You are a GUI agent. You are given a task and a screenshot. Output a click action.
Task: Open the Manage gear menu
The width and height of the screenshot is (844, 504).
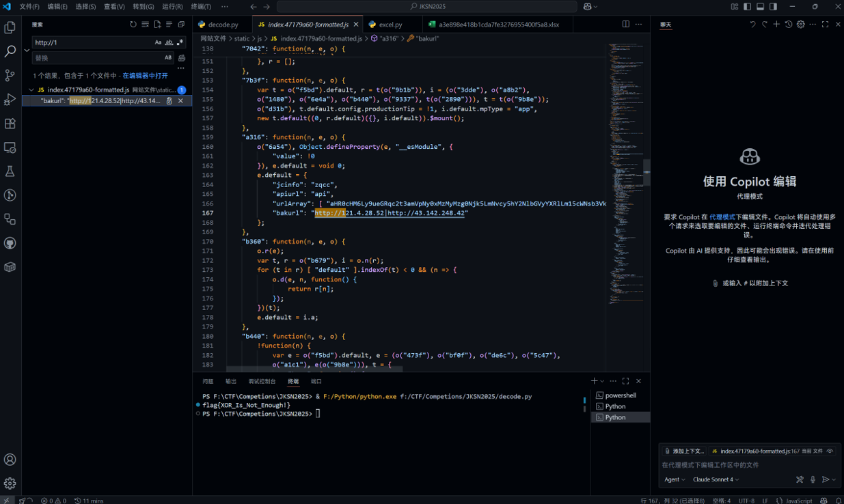coord(10,484)
